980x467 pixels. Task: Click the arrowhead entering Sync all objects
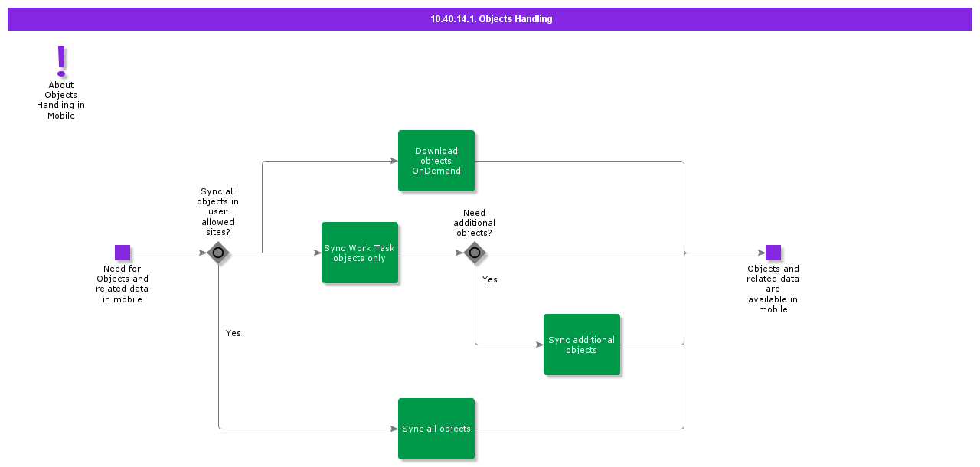click(394, 429)
